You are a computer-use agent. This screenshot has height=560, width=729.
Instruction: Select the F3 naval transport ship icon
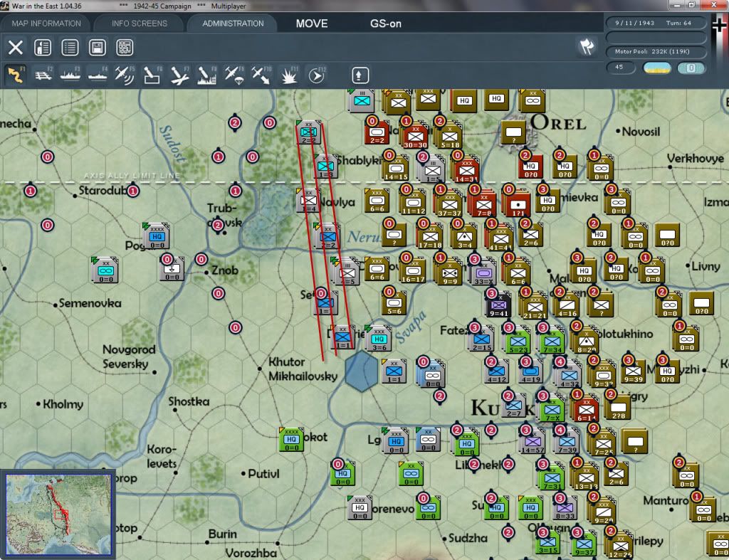tap(70, 75)
